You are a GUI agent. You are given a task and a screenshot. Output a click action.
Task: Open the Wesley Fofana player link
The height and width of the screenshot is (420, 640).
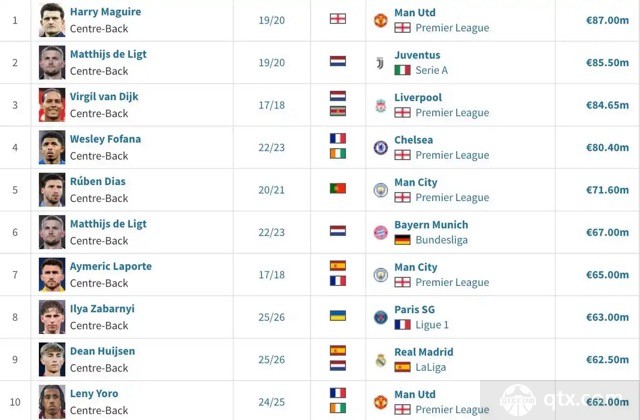point(105,139)
